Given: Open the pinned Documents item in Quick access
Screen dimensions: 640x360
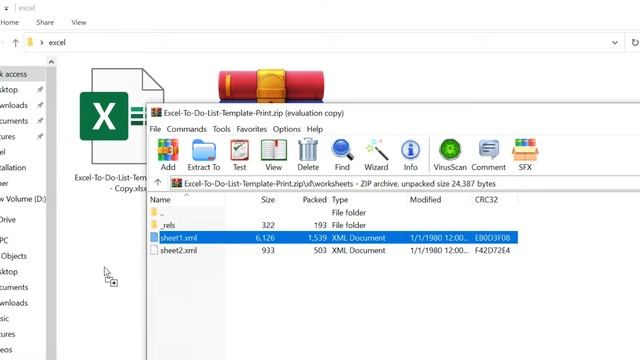Looking at the screenshot, I should (x=14, y=121).
